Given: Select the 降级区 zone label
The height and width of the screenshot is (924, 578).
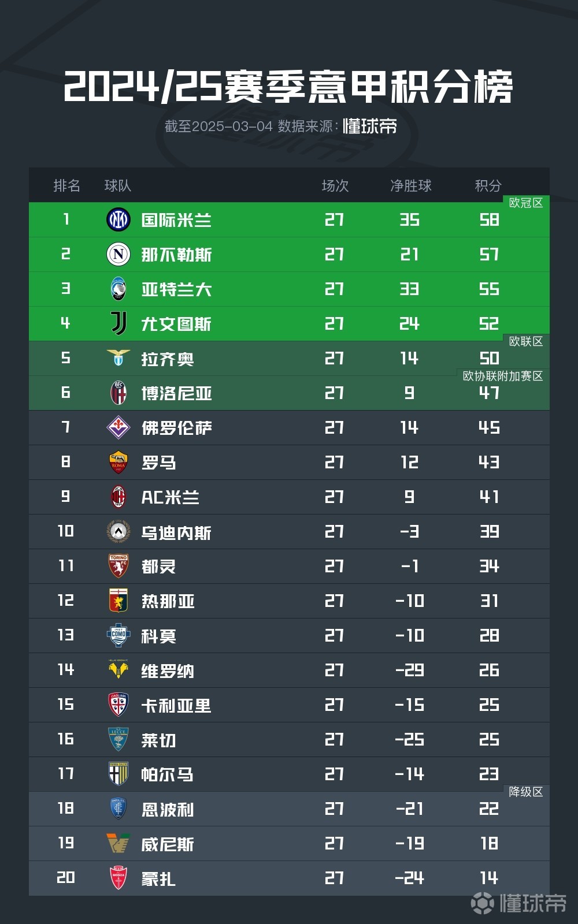Looking at the screenshot, I should click(x=526, y=792).
